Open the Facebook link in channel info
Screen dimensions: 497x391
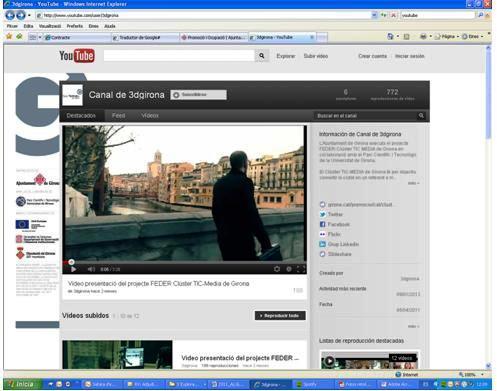click(x=339, y=224)
